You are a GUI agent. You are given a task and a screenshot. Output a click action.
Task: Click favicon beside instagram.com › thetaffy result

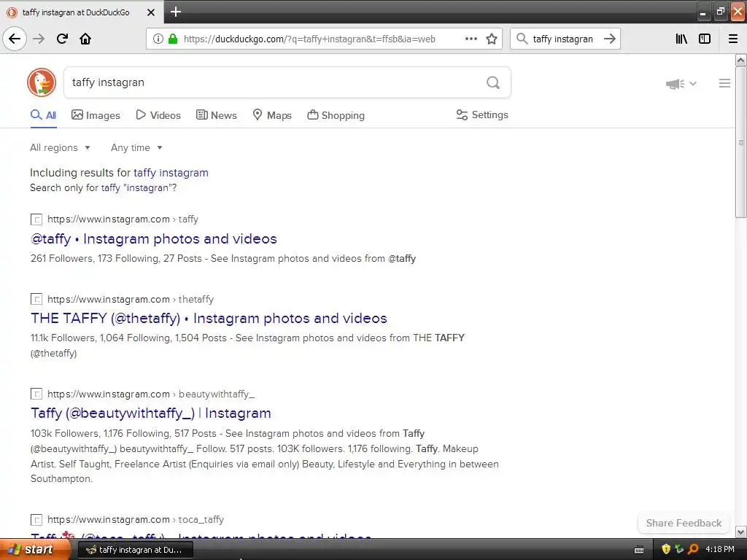pos(36,299)
